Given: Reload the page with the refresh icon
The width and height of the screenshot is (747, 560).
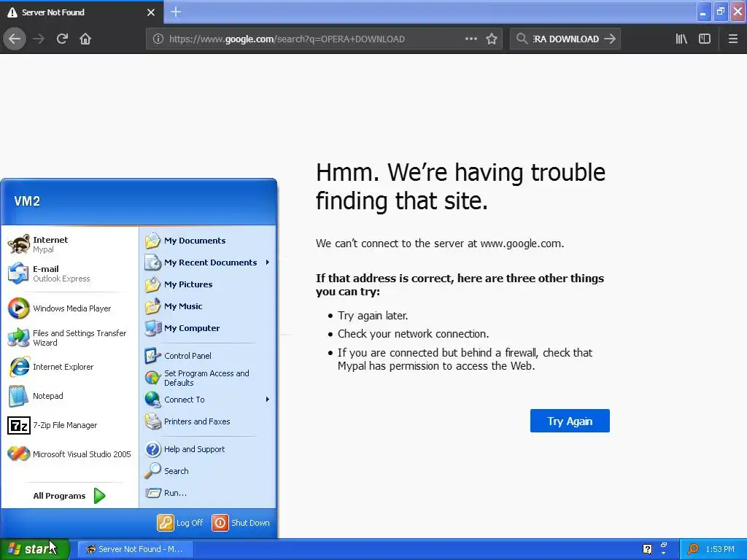Looking at the screenshot, I should coord(62,39).
